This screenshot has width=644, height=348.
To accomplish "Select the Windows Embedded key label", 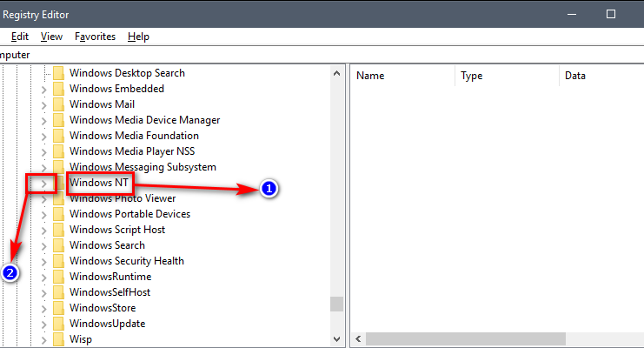I will pos(116,89).
